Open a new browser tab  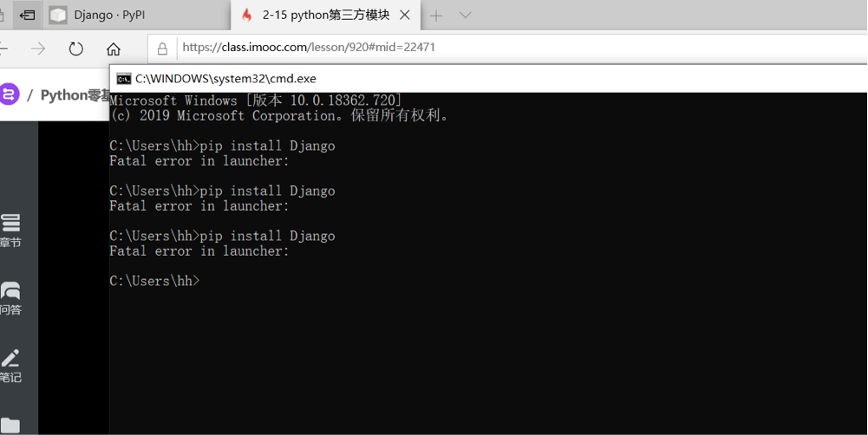(436, 15)
